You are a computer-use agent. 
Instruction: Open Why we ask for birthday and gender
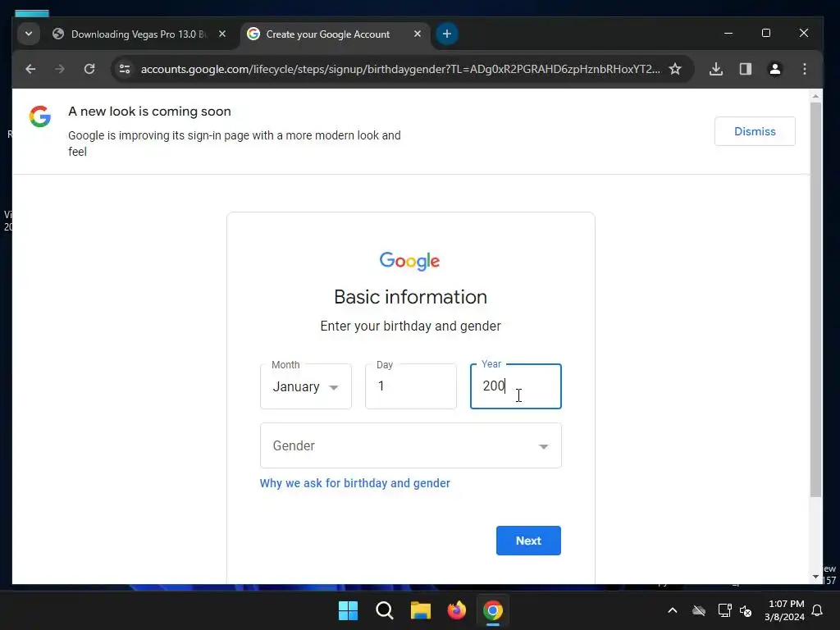click(x=354, y=483)
